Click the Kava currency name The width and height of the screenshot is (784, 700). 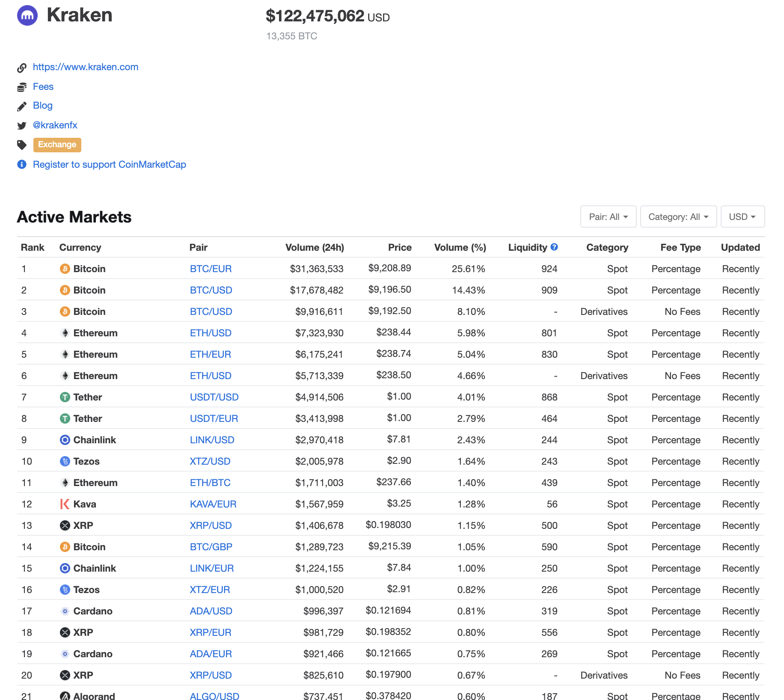pyautogui.click(x=85, y=504)
